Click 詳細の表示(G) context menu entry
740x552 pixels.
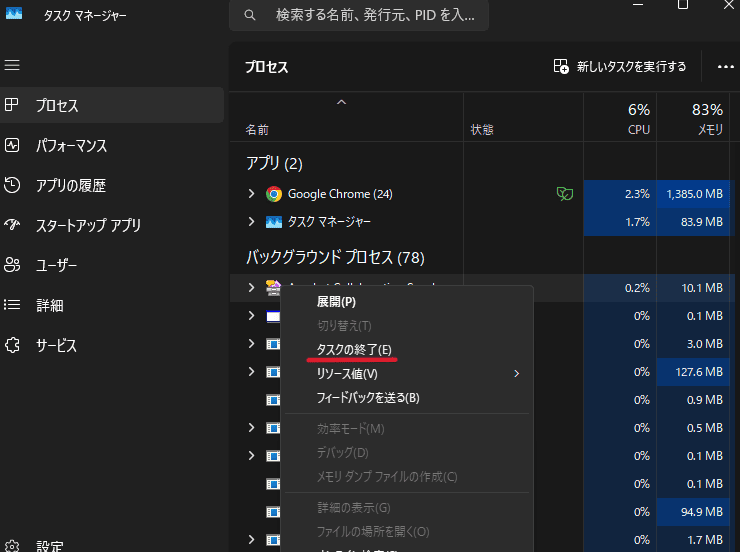click(407, 508)
